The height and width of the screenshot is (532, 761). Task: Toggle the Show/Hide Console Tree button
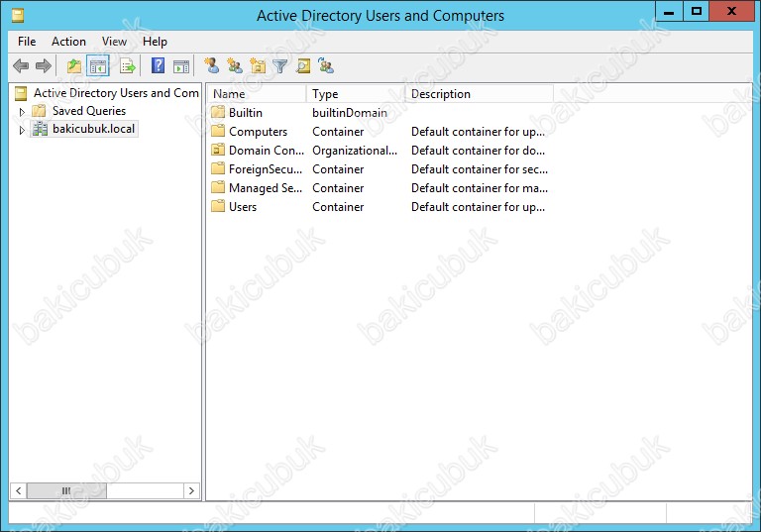(97, 66)
